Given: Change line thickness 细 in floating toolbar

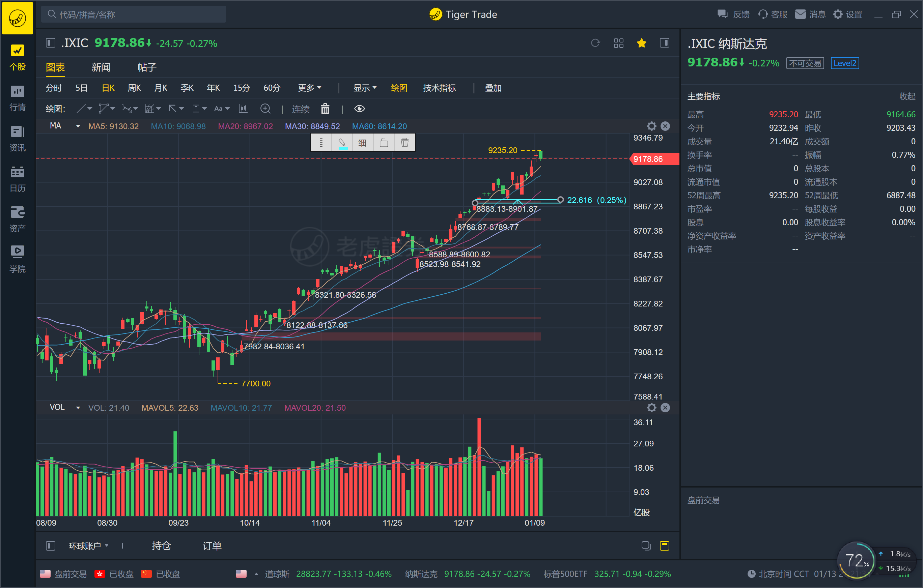Looking at the screenshot, I should [362, 143].
